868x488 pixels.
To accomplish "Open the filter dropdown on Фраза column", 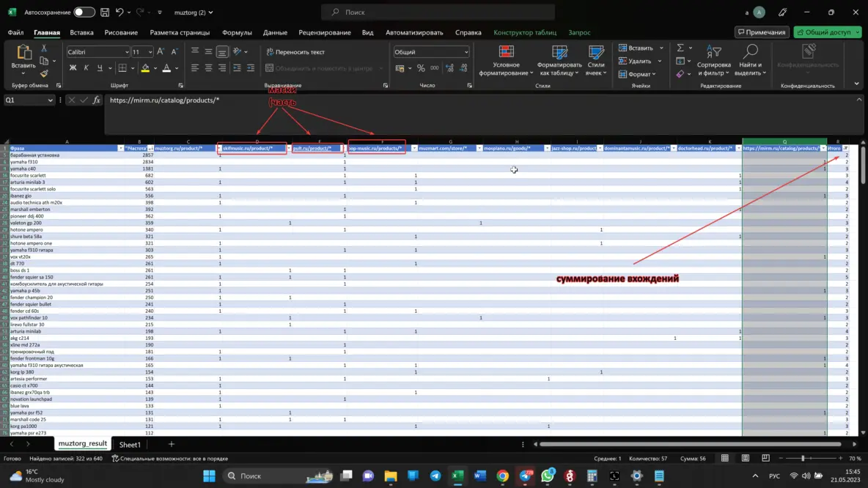I will pos(120,149).
